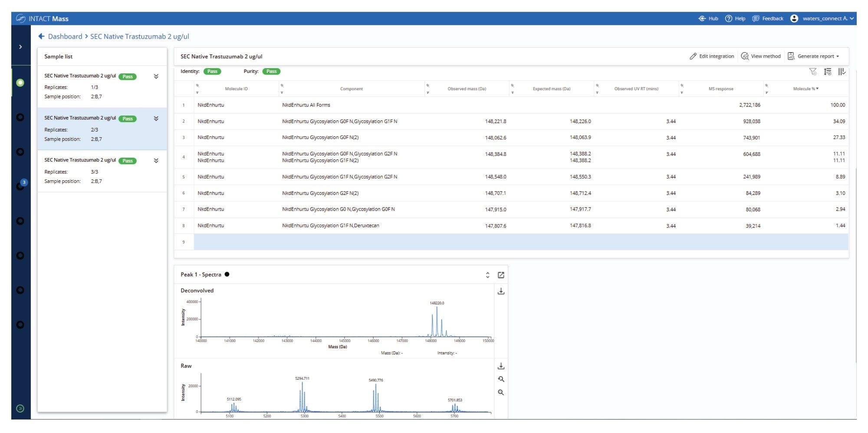Click the column selection icon above Molecule % column
This screenshot has width=868, height=433.
tap(842, 71)
